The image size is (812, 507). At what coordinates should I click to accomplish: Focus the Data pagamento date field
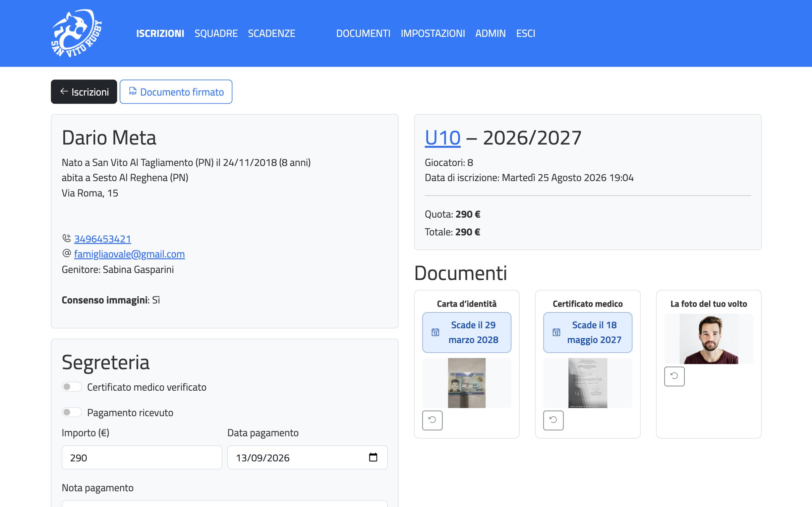[307, 457]
